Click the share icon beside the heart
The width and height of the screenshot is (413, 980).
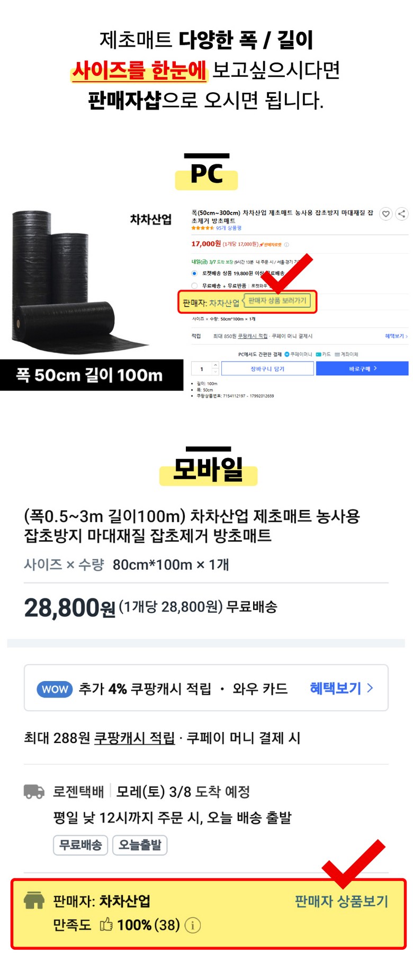tap(402, 214)
